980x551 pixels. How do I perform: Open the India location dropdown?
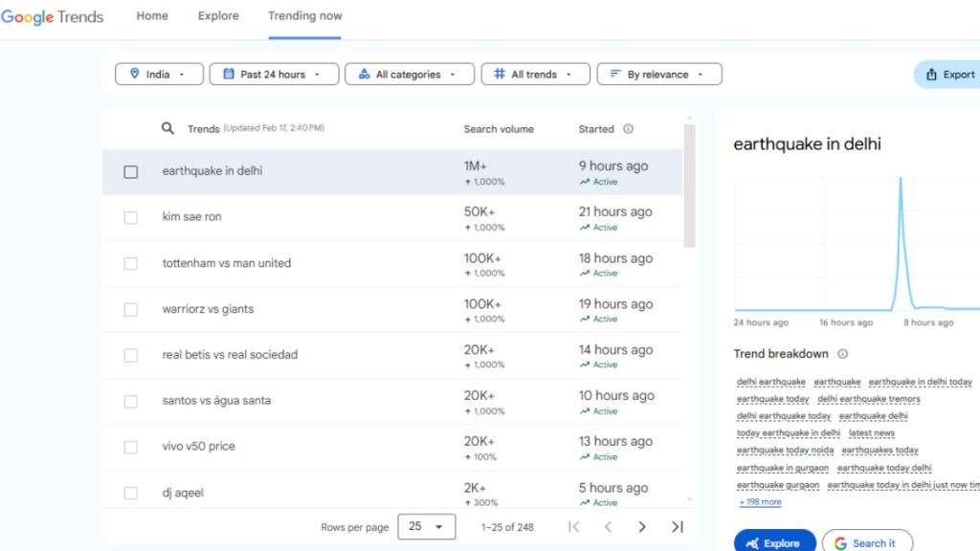(x=159, y=75)
